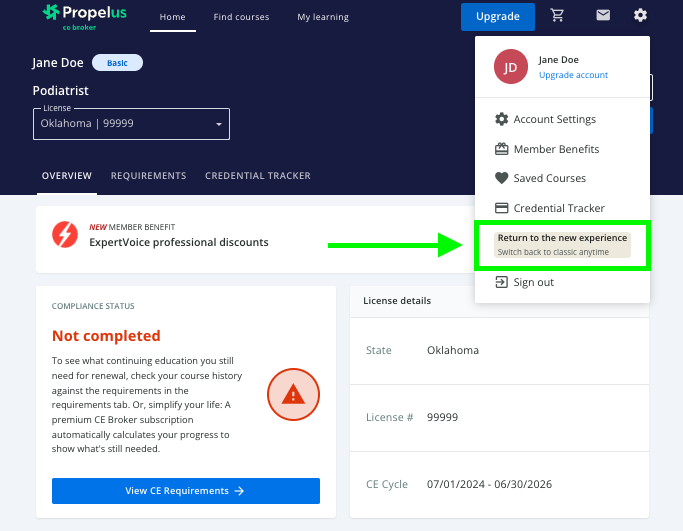Click the JD profile avatar
The image size is (683, 531).
point(510,67)
